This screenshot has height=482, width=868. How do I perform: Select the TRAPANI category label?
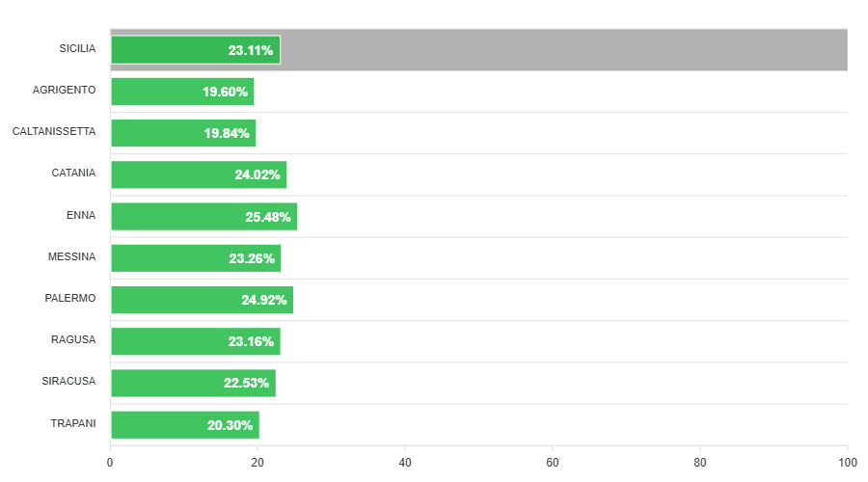(x=72, y=423)
